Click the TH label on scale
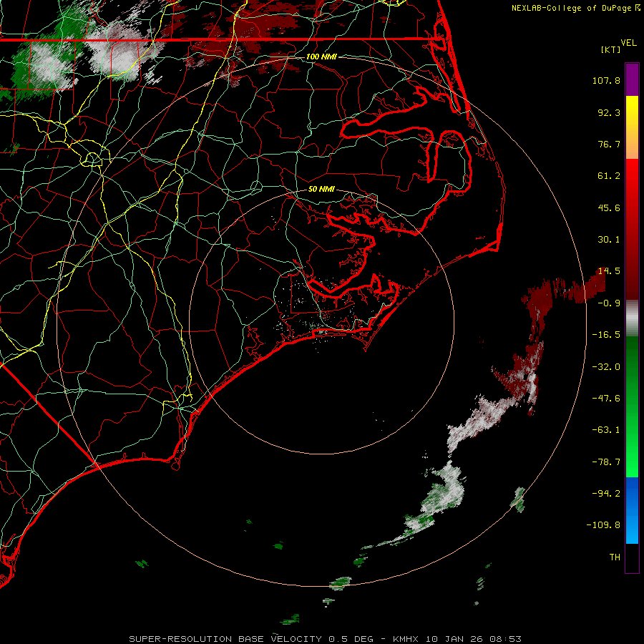 (x=615, y=557)
